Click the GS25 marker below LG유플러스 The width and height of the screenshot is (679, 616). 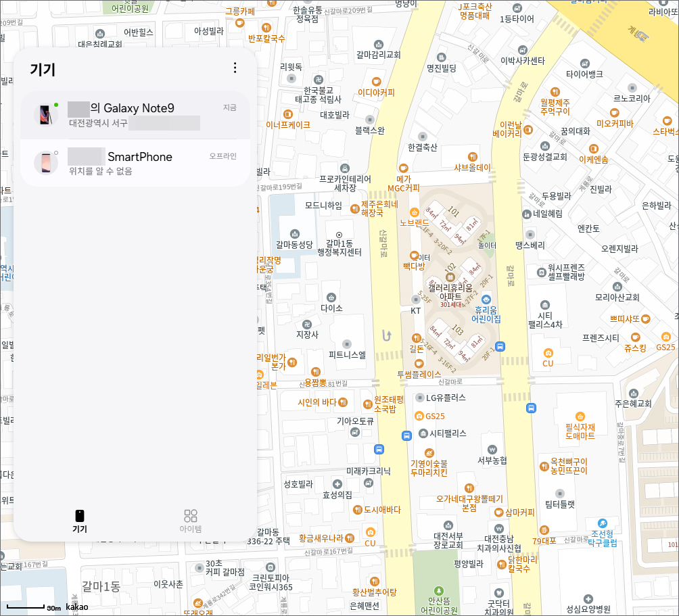click(x=419, y=416)
